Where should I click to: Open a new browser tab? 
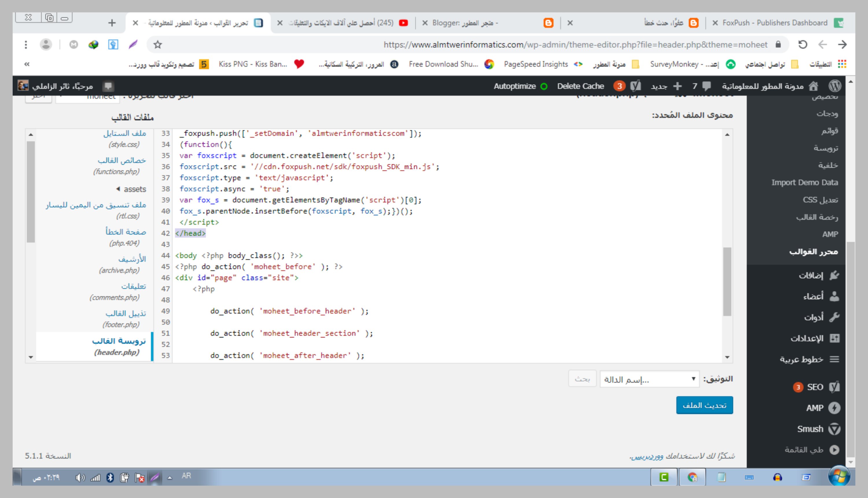111,23
